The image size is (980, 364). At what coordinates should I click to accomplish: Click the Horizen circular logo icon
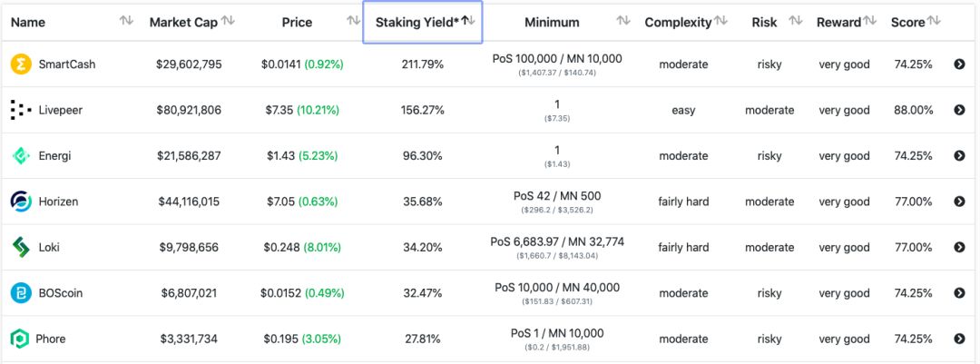coord(20,202)
